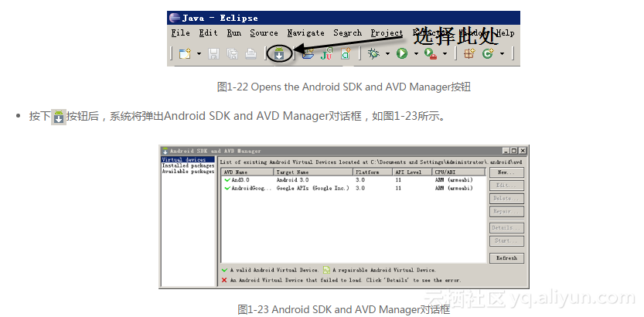Viewport: 644px width, 317px height.
Task: Click the Details... button in AVD Manager
Action: (506, 227)
